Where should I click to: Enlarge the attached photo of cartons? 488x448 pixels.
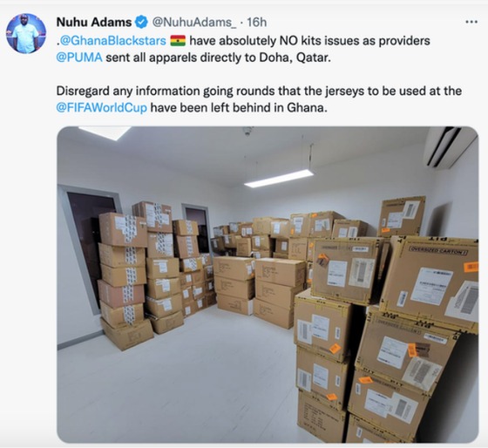point(268,284)
